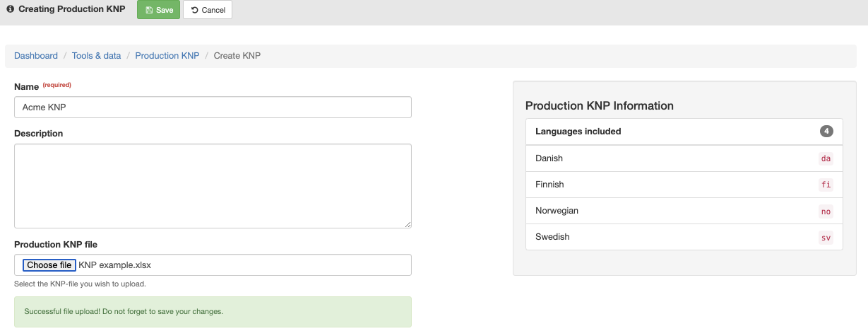The image size is (868, 331).
Task: Click the da language code tag
Action: point(826,158)
